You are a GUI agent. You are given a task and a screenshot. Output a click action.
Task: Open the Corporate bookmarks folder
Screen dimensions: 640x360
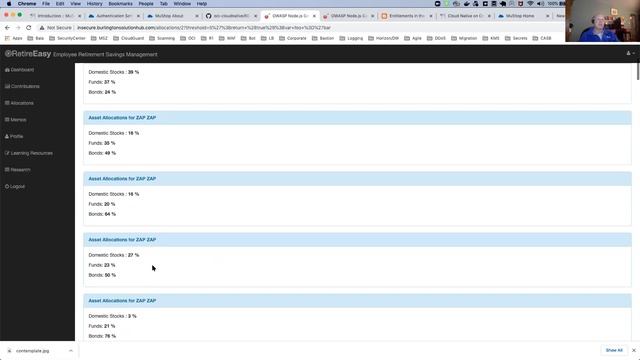[x=293, y=38]
